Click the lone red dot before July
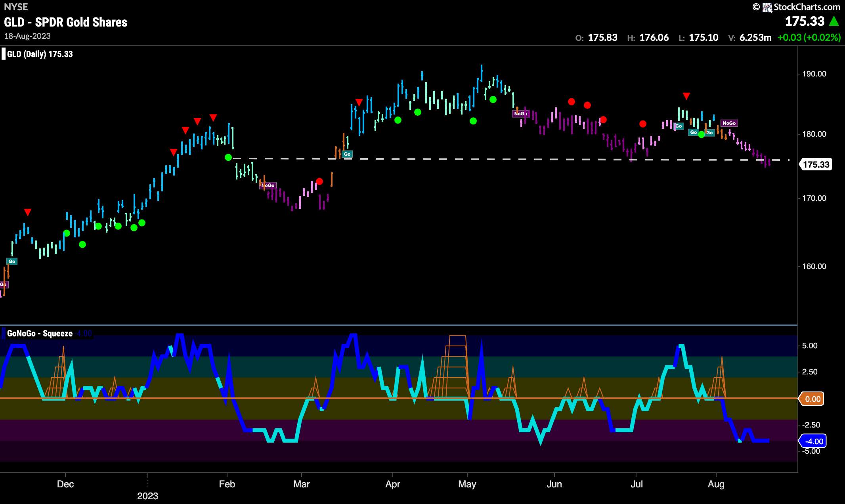This screenshot has width=845, height=504. [x=643, y=124]
